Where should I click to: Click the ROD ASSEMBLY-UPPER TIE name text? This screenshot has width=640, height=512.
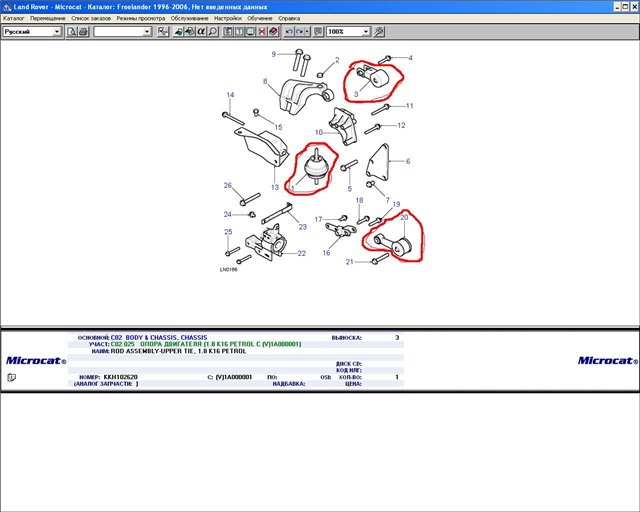(x=179, y=351)
